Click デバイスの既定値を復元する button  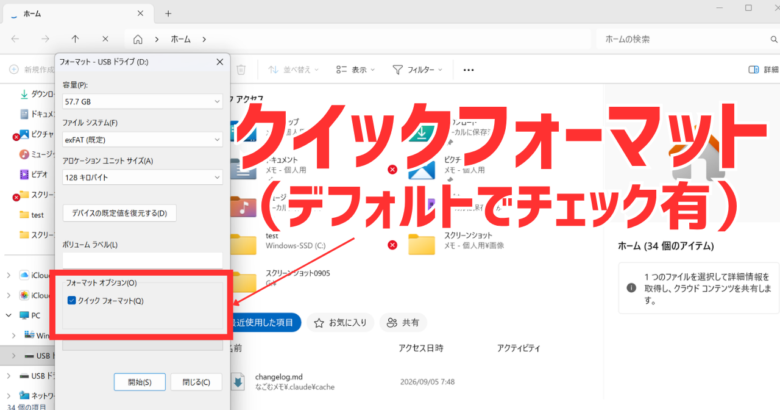click(119, 213)
